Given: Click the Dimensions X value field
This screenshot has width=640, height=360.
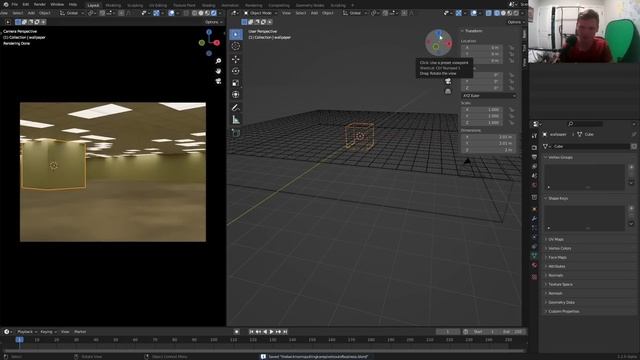Looking at the screenshot, I should [x=489, y=137].
